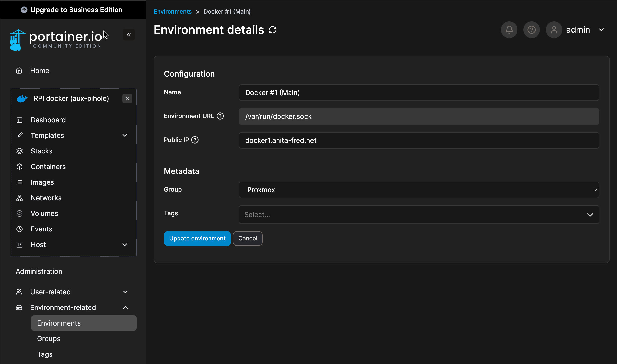Click the Images list icon
Screen dimensions: 617x364
(x=20, y=182)
